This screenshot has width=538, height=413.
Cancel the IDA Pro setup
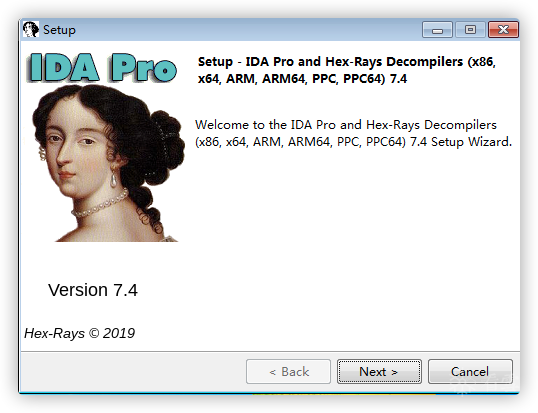pos(470,371)
